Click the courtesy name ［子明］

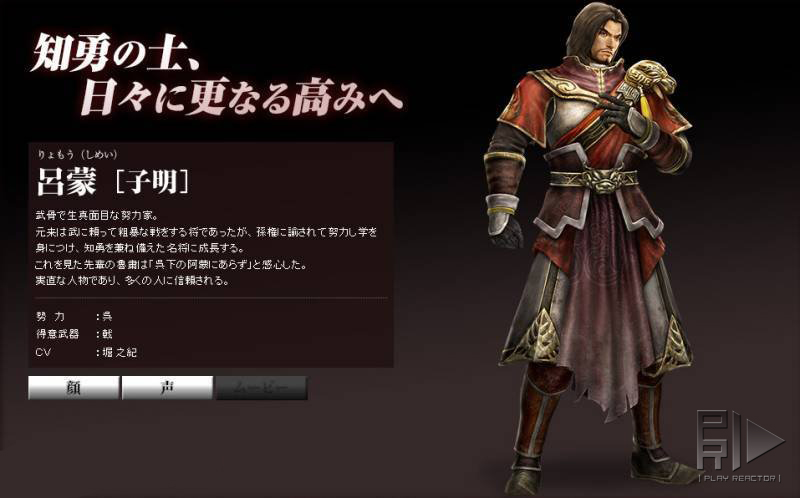152,182
